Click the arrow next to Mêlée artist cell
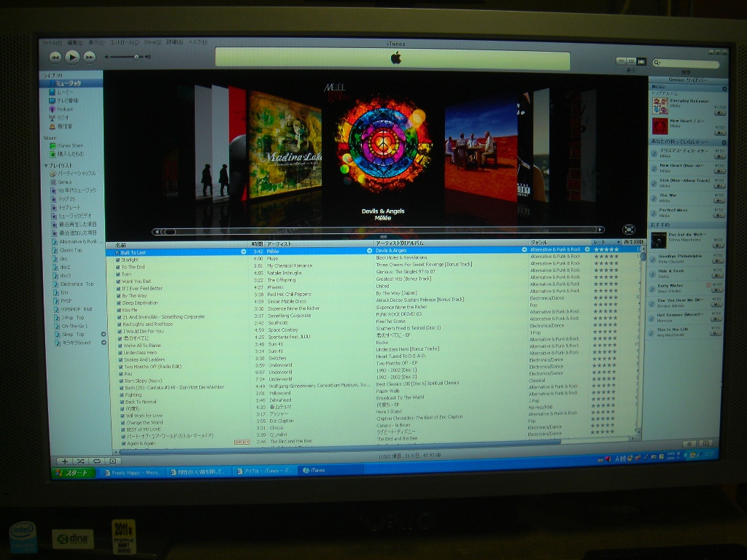Screen dimensions: 747x560 click(x=369, y=251)
